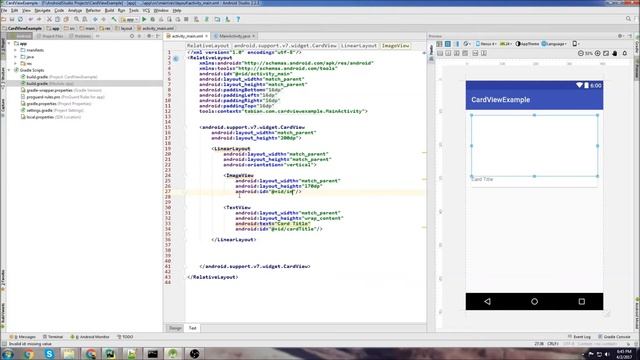Click the preview notifications bell icon
This screenshot has width=640, height=360.
[624, 53]
